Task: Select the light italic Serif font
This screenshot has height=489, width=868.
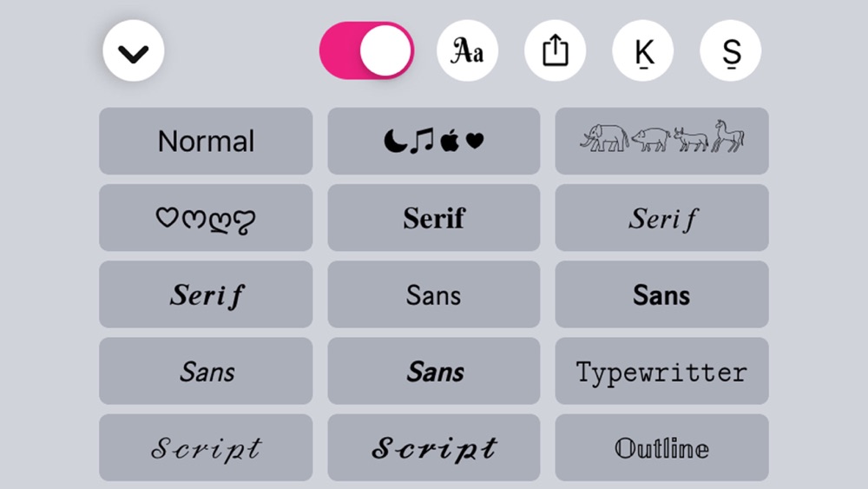Action: (x=662, y=218)
